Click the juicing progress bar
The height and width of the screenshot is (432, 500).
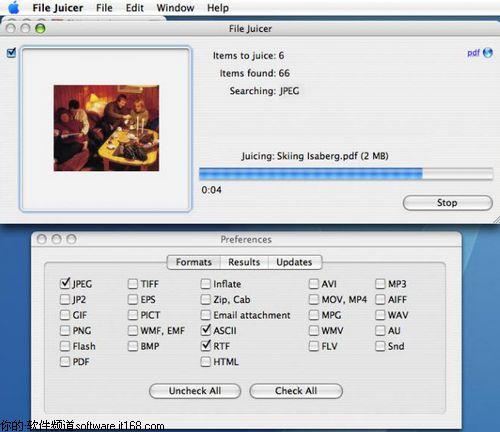[346, 174]
